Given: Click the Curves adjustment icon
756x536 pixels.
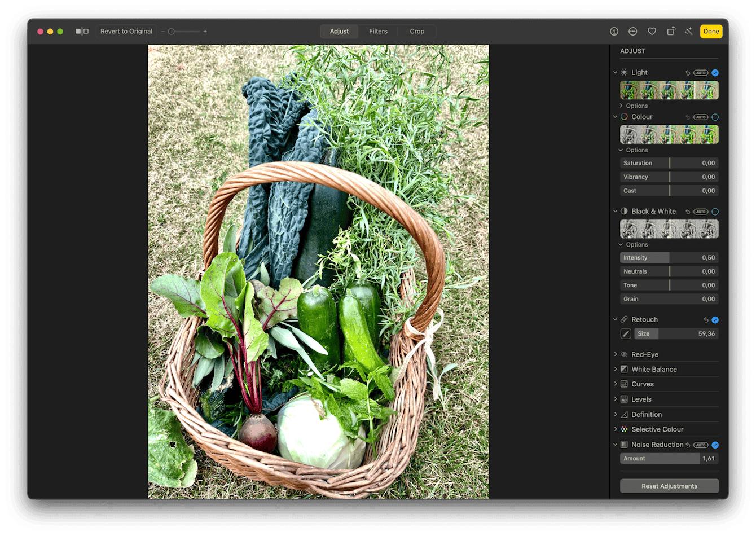Looking at the screenshot, I should (625, 384).
